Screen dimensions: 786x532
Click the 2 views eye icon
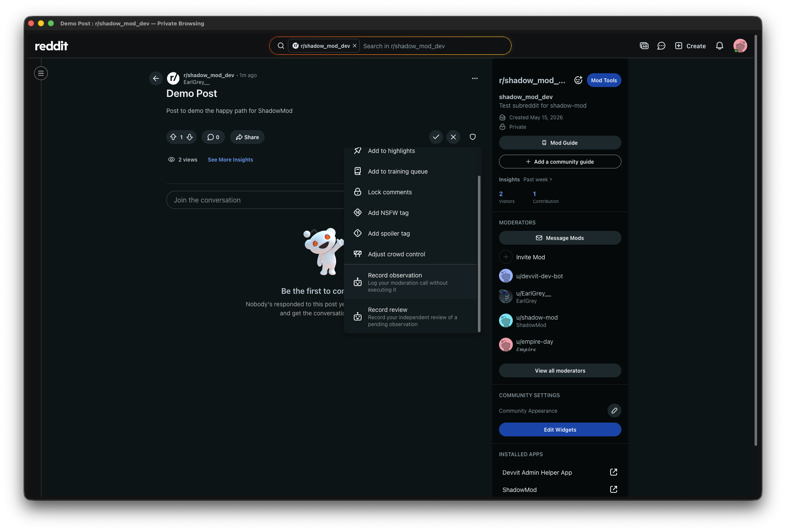pyautogui.click(x=172, y=159)
